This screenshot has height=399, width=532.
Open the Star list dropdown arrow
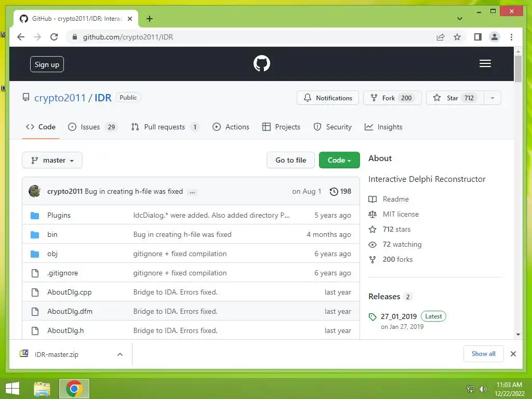click(x=493, y=98)
